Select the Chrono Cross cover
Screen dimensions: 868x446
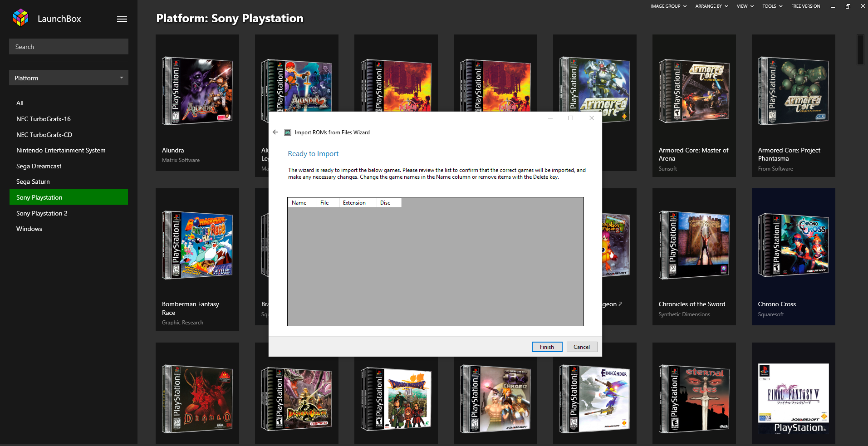[x=794, y=245]
